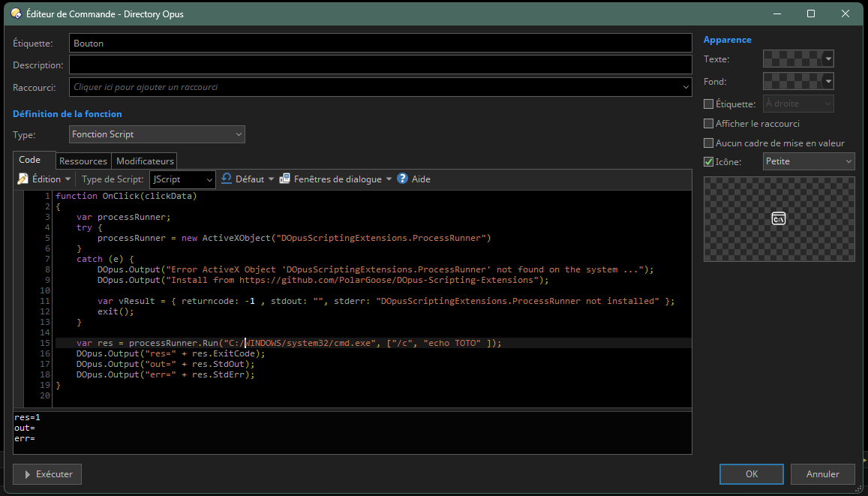Click the output line "out="
Viewport: 868px width, 496px height.
click(25, 428)
